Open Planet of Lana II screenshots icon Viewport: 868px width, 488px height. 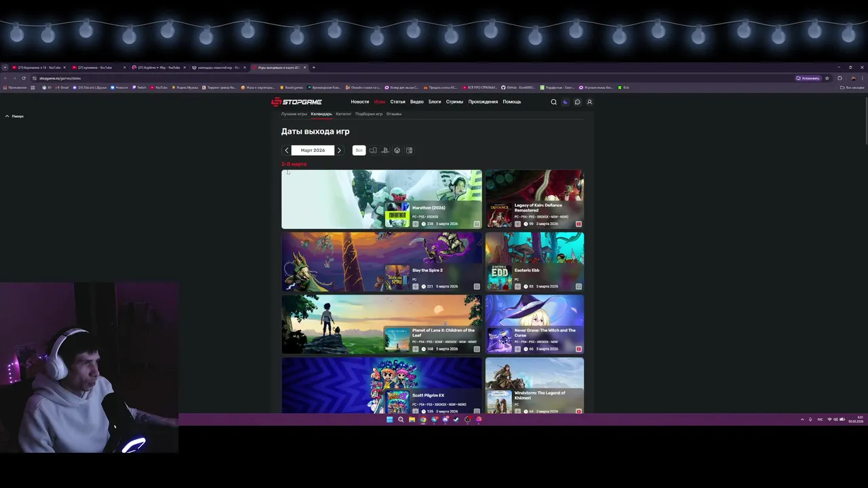click(477, 349)
